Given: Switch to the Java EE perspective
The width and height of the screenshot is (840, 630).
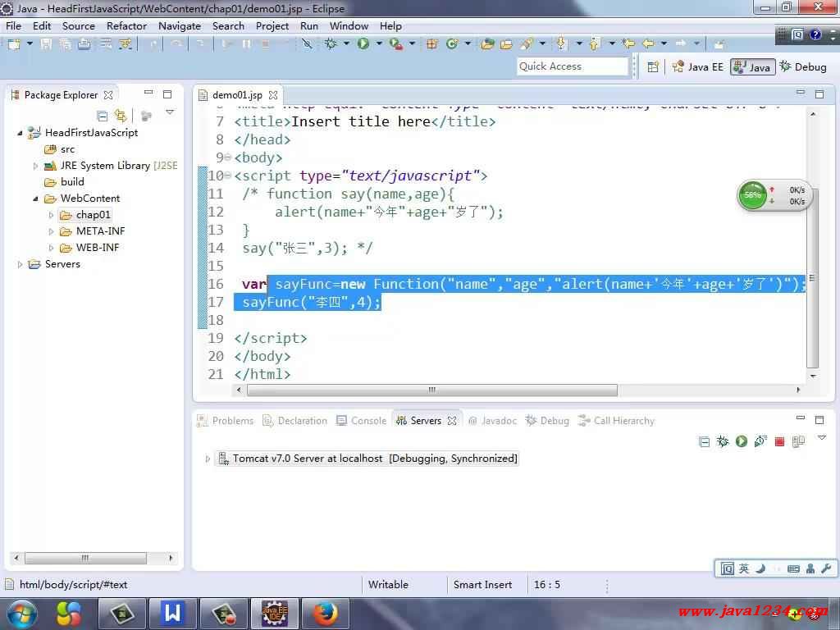Looking at the screenshot, I should (x=698, y=66).
